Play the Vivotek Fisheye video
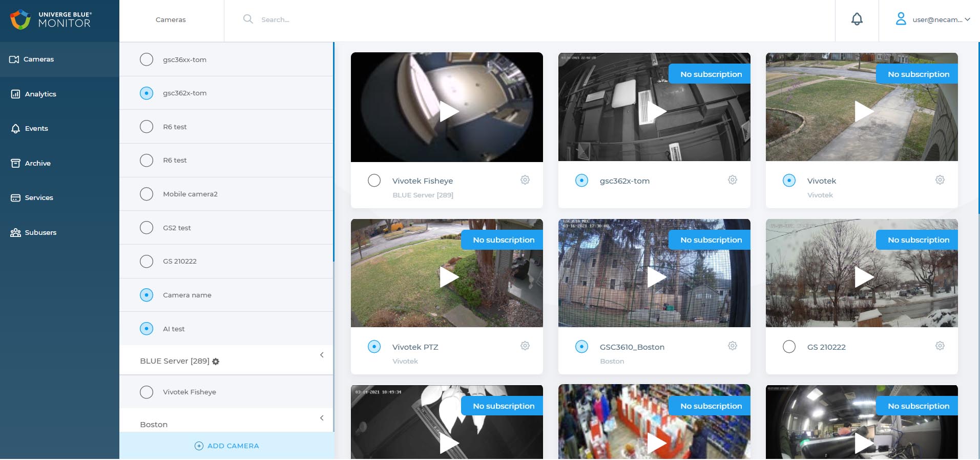Viewport: 980px width, 460px height. tap(449, 111)
